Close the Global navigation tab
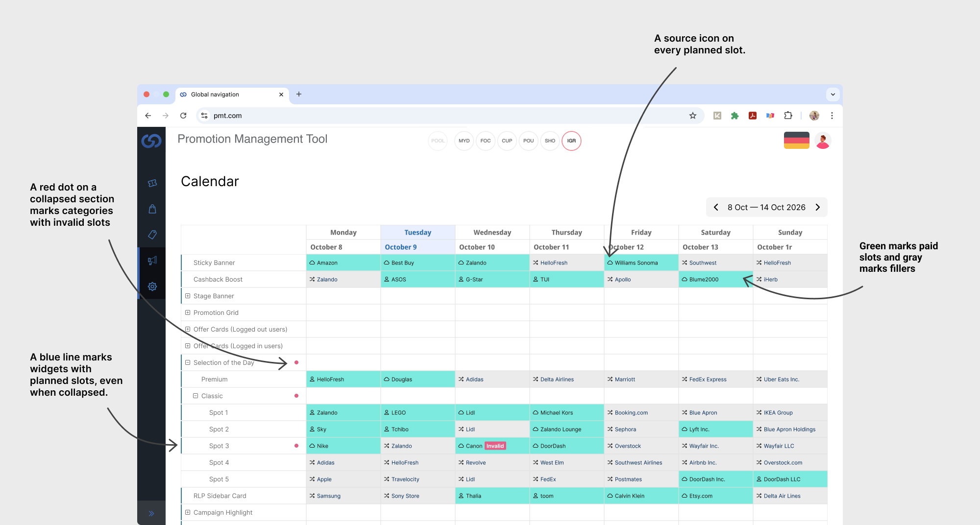The width and height of the screenshot is (980, 525). 281,95
